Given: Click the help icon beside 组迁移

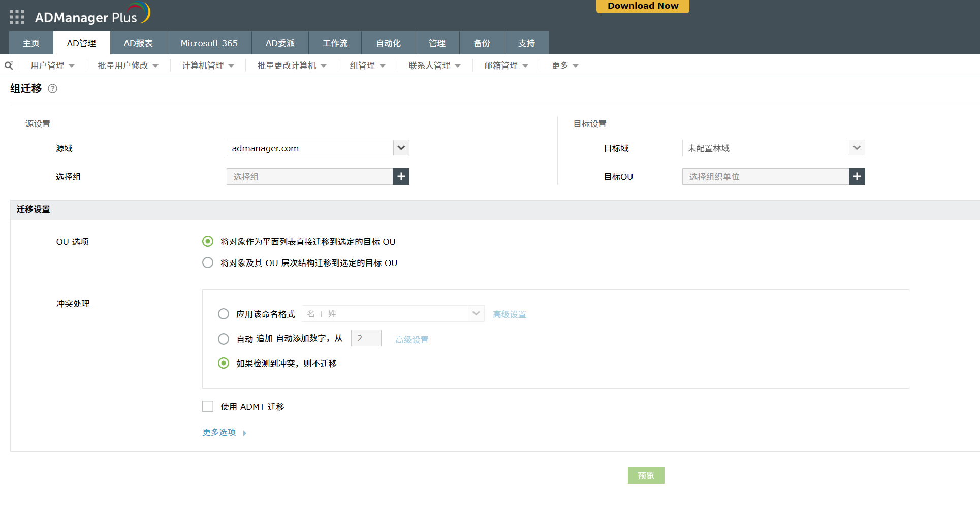Looking at the screenshot, I should point(52,89).
